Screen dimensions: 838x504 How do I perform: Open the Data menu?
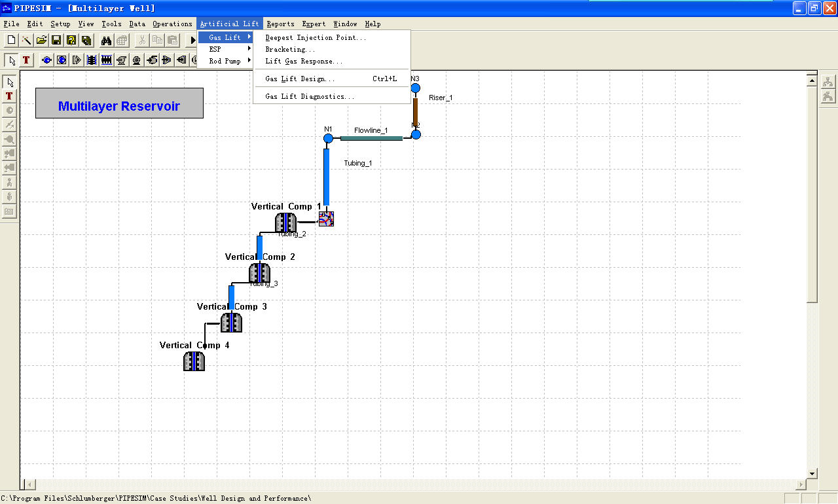point(137,24)
